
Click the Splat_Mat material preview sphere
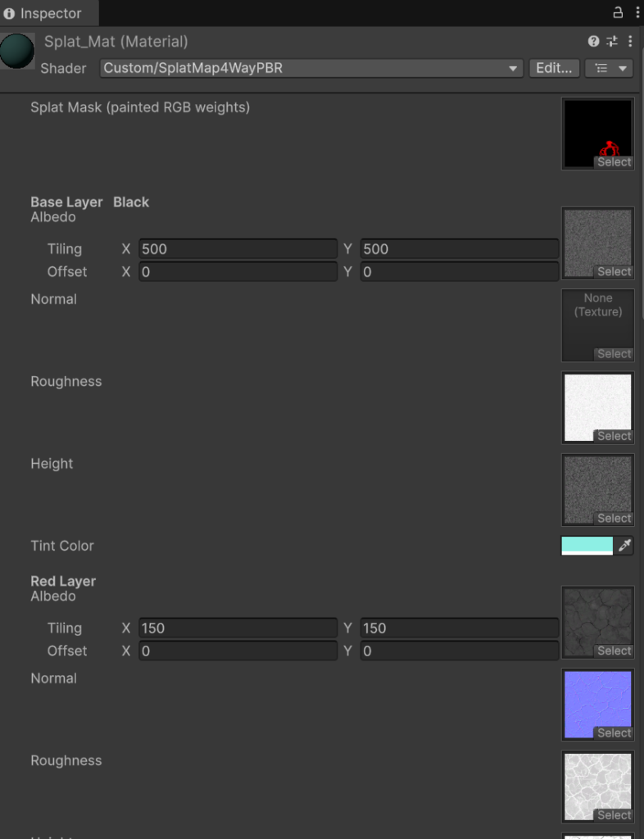pyautogui.click(x=17, y=51)
